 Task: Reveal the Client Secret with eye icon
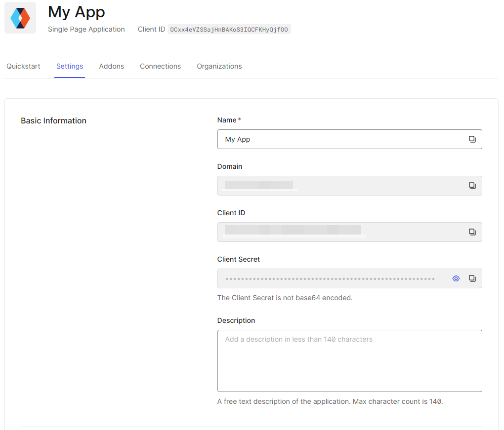point(456,278)
